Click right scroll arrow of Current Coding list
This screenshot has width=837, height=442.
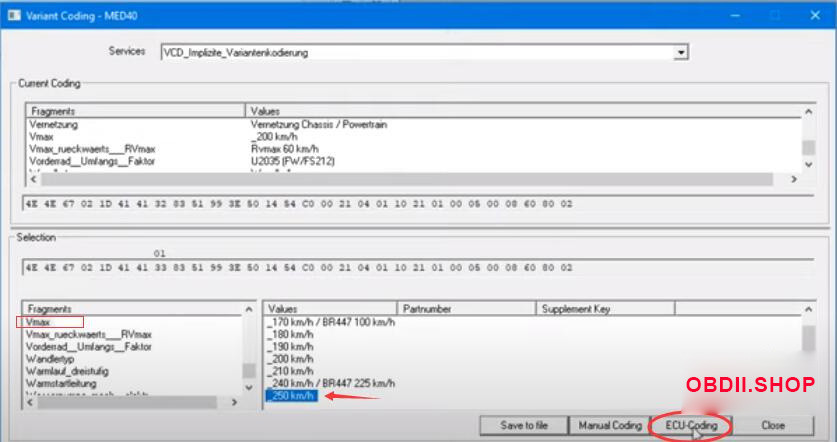[x=794, y=179]
